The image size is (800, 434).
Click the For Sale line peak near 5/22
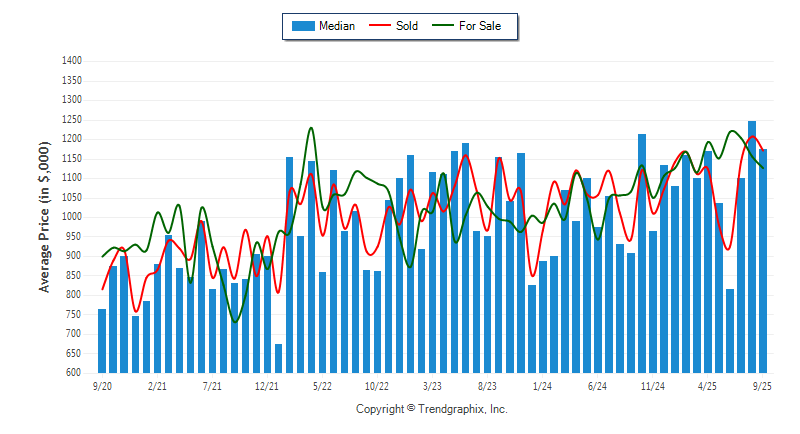(x=311, y=129)
